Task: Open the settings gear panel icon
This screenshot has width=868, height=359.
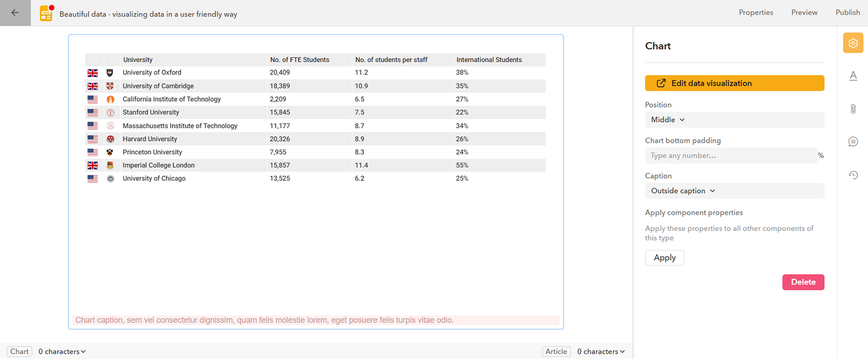Action: (853, 43)
